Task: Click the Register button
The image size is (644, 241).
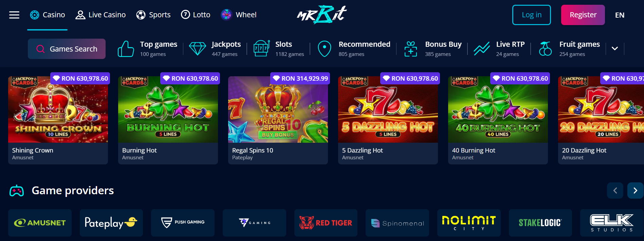Action: 583,15
